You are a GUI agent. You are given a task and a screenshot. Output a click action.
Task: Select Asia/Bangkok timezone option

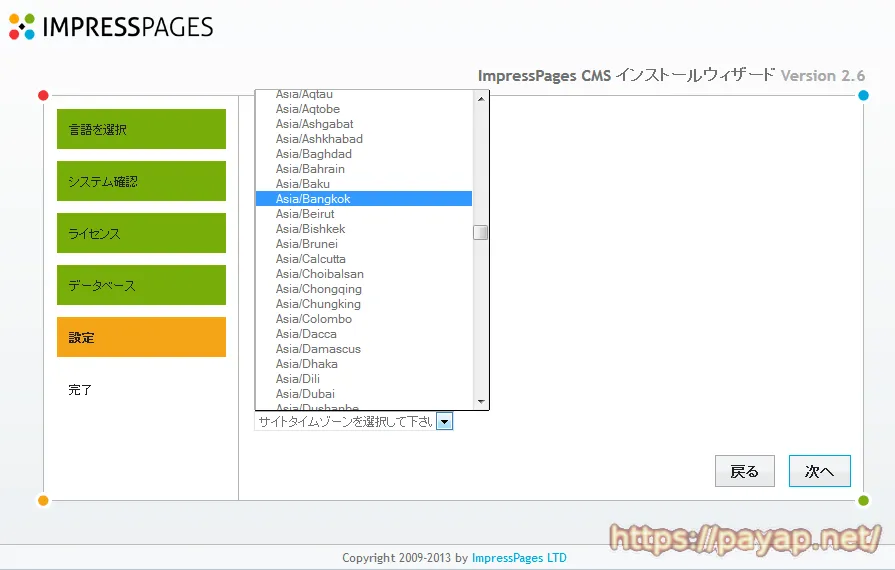[x=364, y=199]
